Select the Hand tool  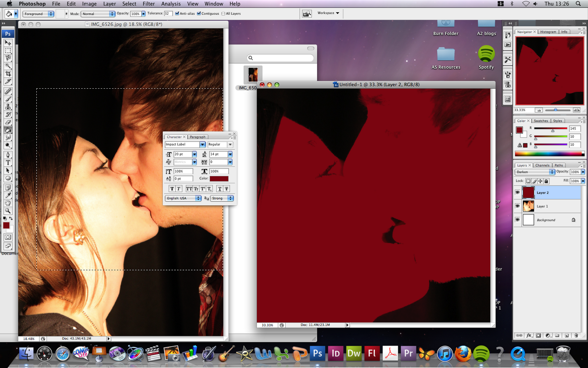pos(8,203)
